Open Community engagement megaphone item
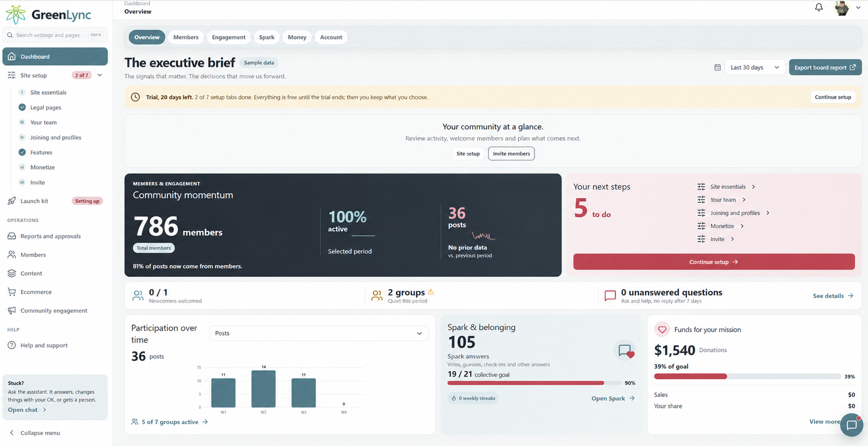The width and height of the screenshot is (868, 446). [55, 311]
